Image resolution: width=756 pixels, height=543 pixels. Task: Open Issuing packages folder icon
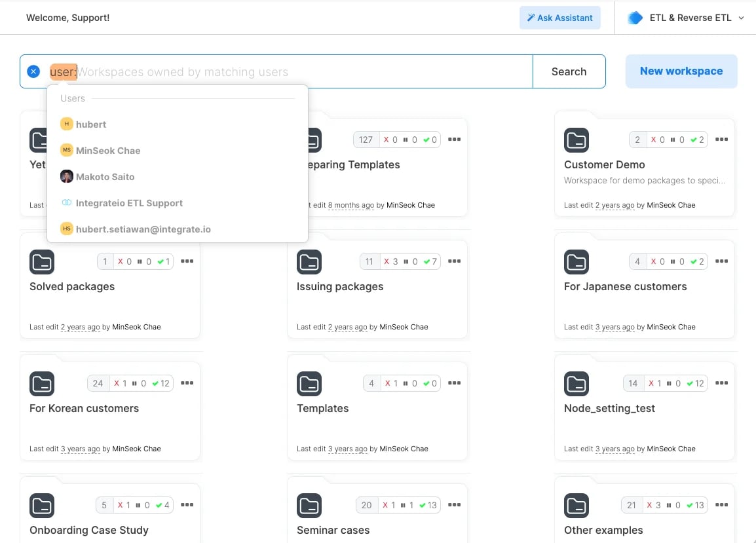click(309, 262)
